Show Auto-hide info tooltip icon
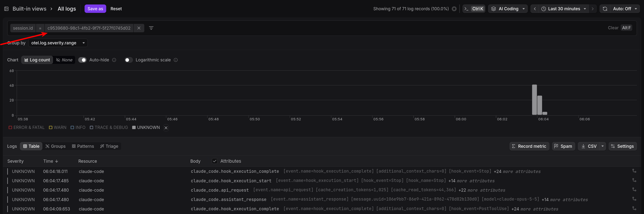This screenshot has width=644, height=214. click(x=114, y=60)
